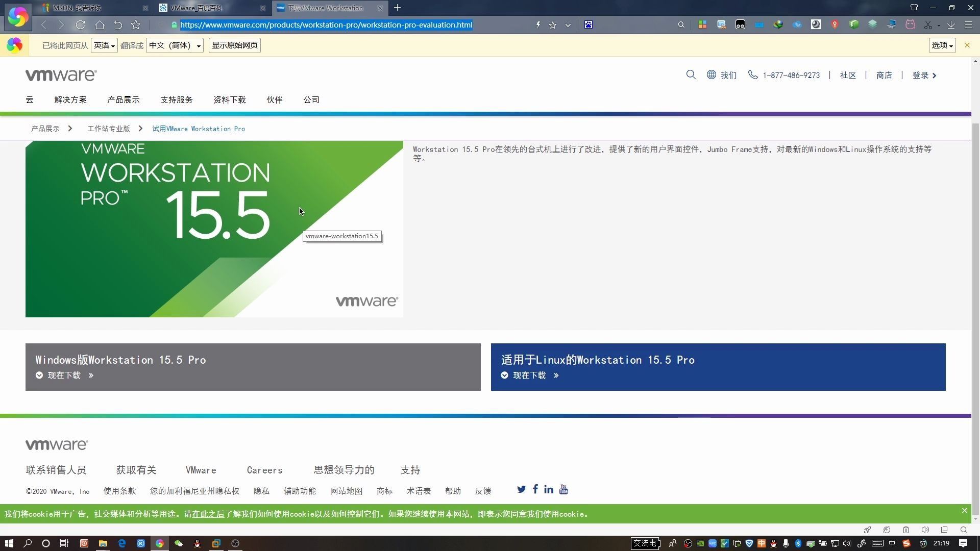Click the 商店 store link
Screen dimensions: 980x551
pos(884,76)
